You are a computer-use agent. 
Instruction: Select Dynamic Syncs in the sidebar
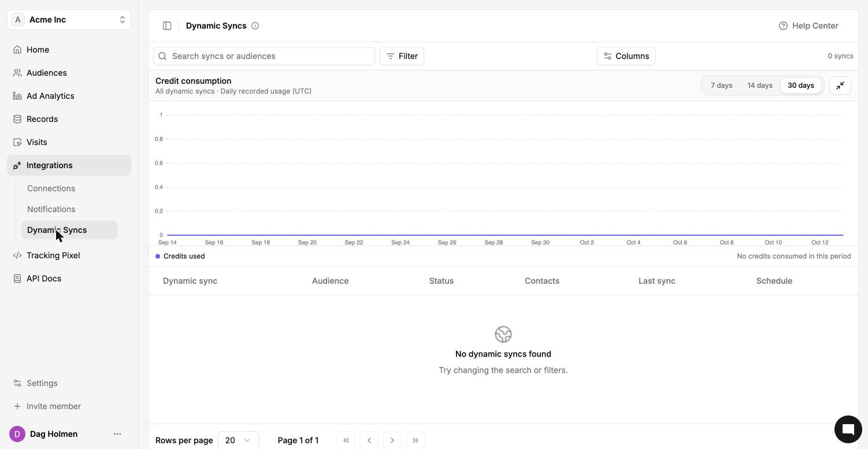[69, 230]
